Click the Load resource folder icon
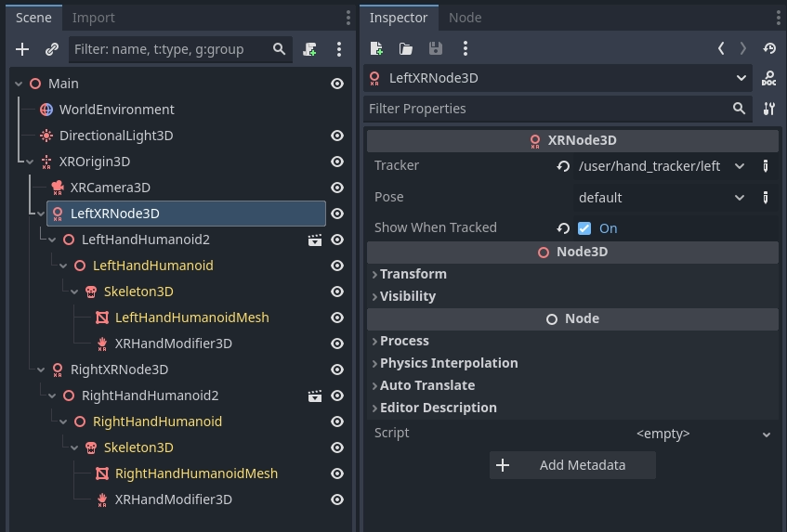 click(x=406, y=48)
